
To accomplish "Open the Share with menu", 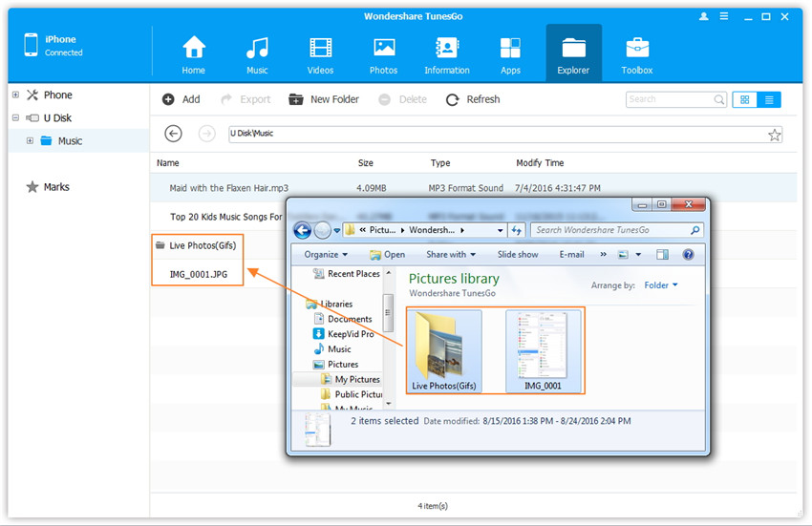I will [451, 255].
